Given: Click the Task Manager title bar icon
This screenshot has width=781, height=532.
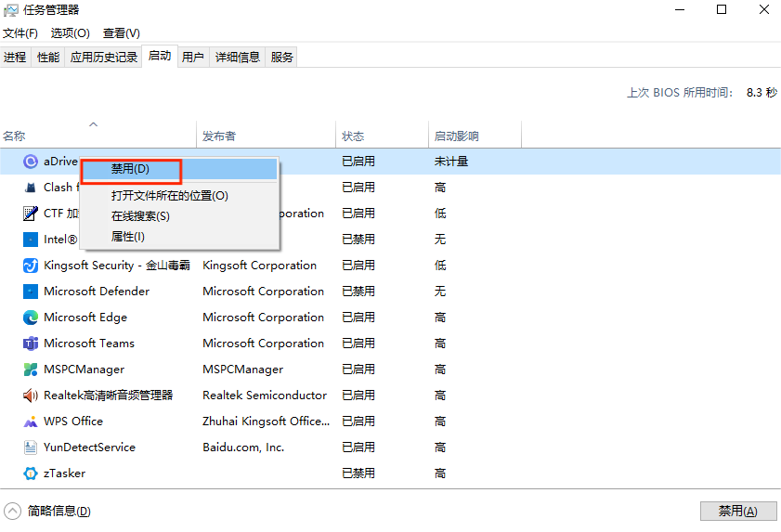Looking at the screenshot, I should pos(10,10).
